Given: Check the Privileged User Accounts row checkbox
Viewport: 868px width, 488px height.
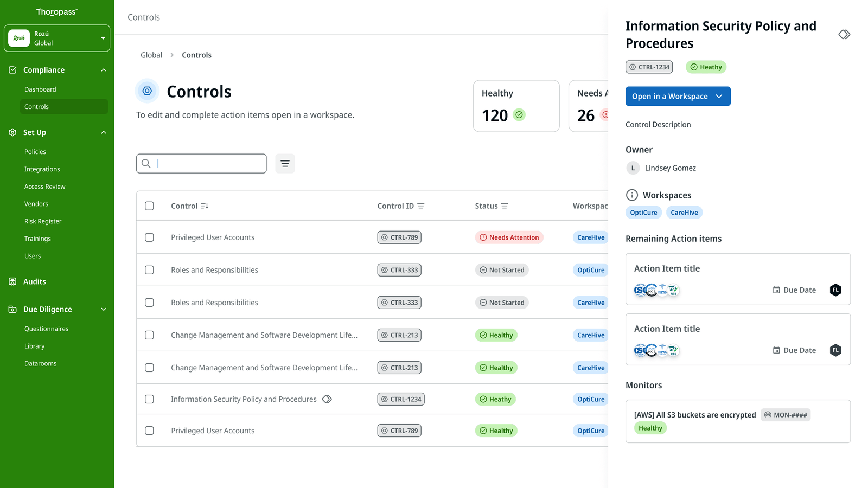Looking at the screenshot, I should point(150,237).
